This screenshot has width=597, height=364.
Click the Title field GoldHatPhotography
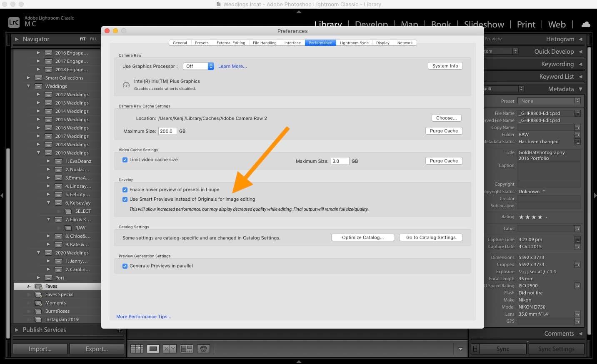pos(549,155)
